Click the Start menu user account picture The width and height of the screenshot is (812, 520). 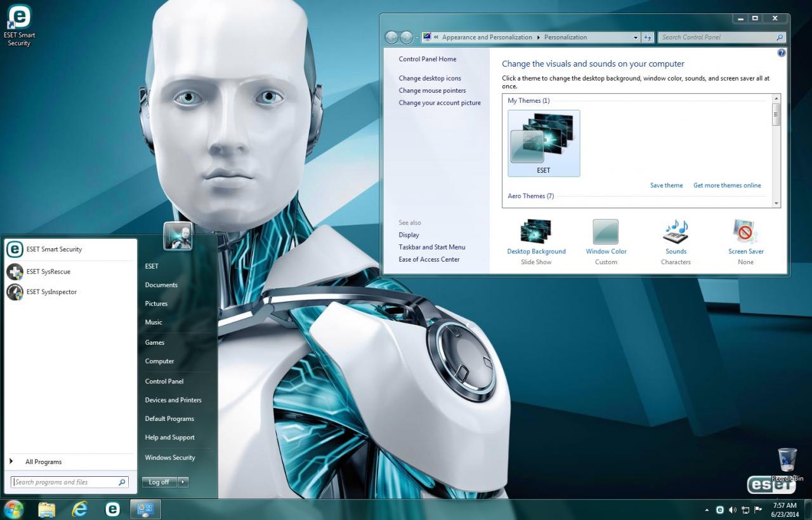(178, 236)
